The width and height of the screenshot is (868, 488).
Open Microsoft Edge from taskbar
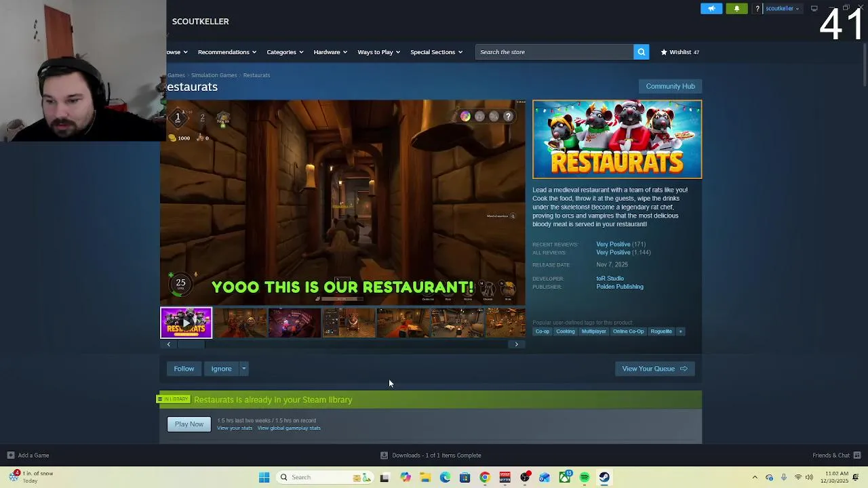(445, 477)
